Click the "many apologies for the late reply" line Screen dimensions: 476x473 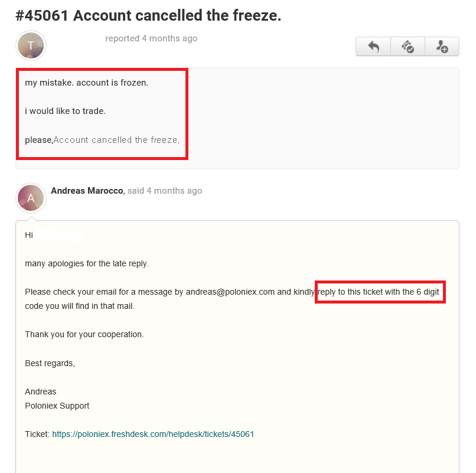(87, 263)
